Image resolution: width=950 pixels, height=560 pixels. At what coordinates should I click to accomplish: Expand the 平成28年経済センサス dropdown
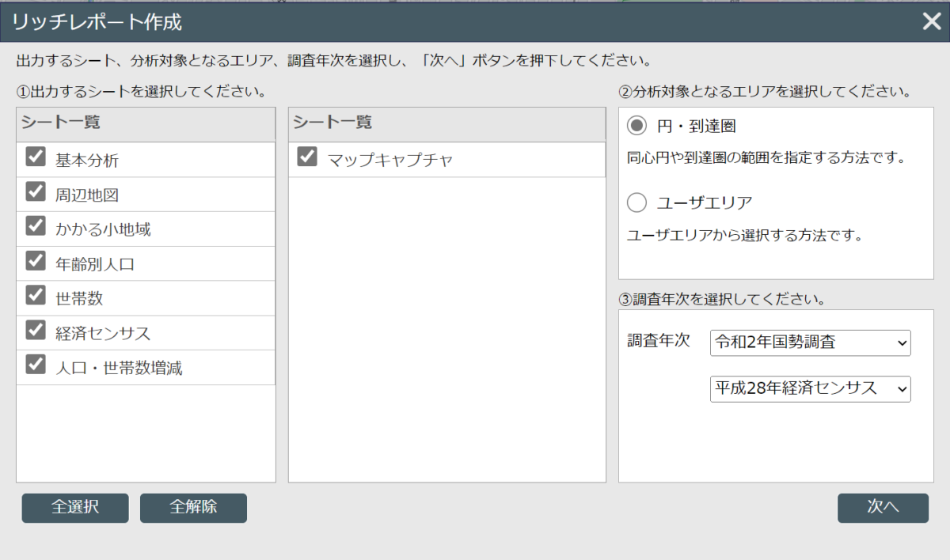tap(810, 389)
